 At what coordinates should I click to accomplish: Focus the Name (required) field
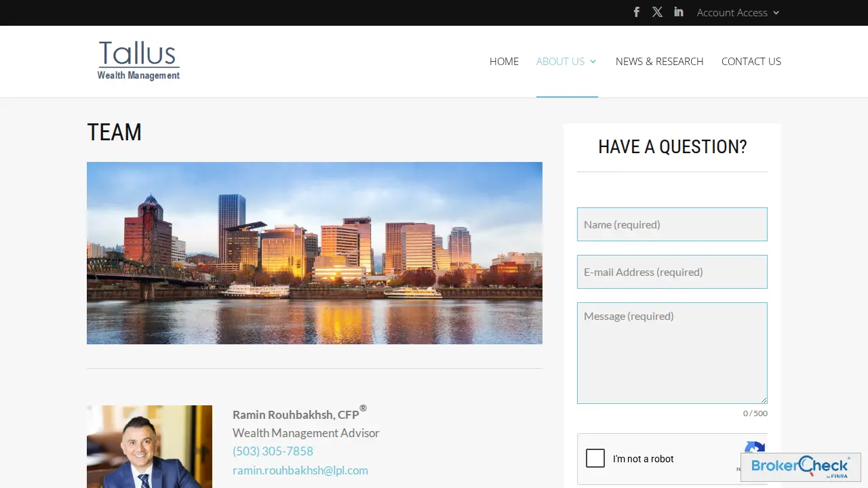[x=672, y=224]
